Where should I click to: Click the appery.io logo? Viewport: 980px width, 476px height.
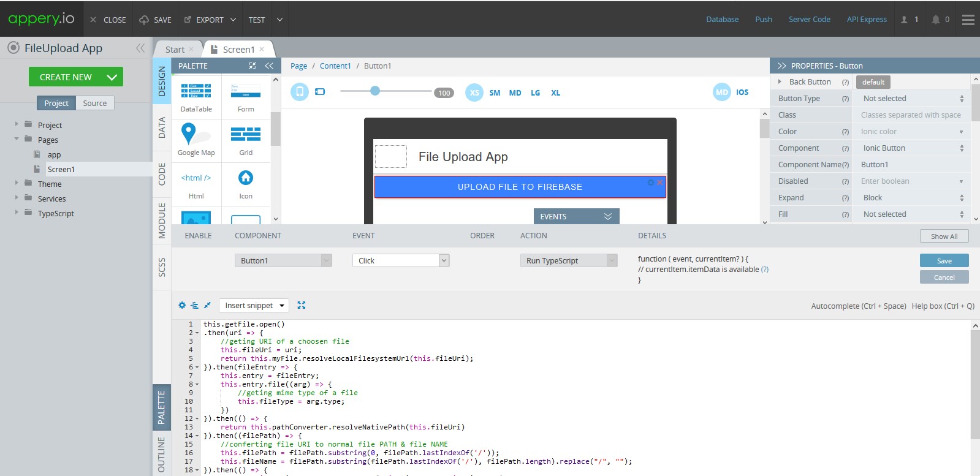click(41, 18)
